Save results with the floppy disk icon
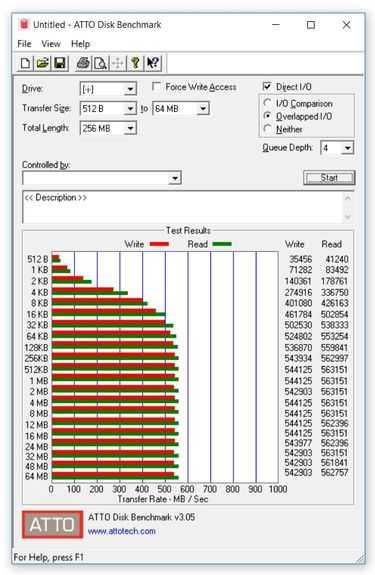Viewport: 375px width, 575px height. tap(60, 63)
